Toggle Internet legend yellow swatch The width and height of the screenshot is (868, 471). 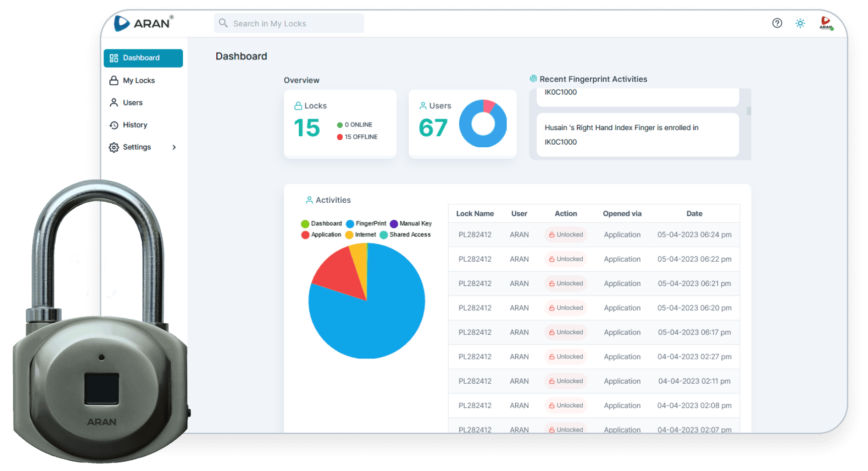click(x=349, y=235)
